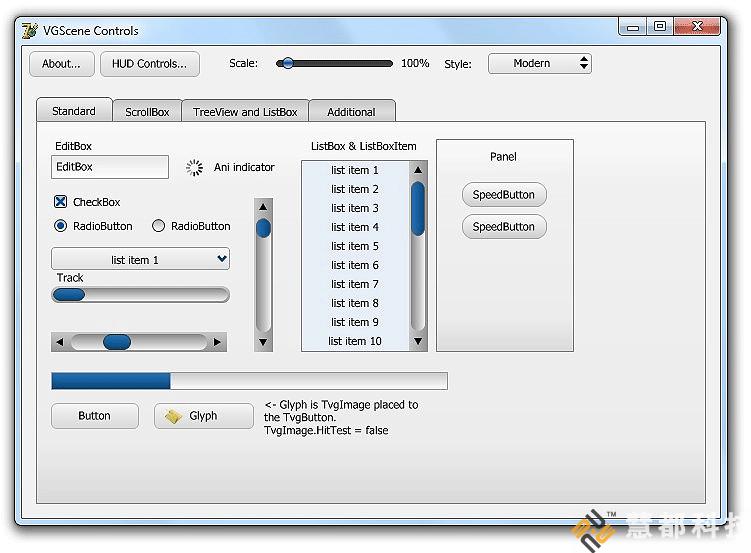Click the horizontal scrollbar blue thumb
The width and height of the screenshot is (751, 553).
pos(116,342)
